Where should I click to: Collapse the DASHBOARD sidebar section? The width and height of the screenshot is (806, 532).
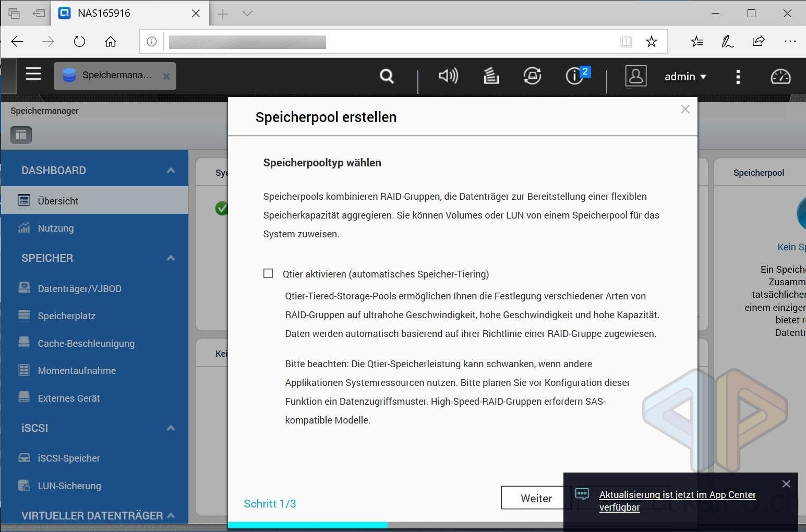pos(171,171)
